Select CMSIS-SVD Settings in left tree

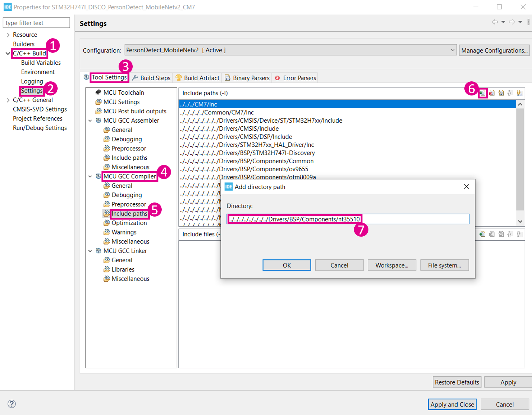(40, 109)
